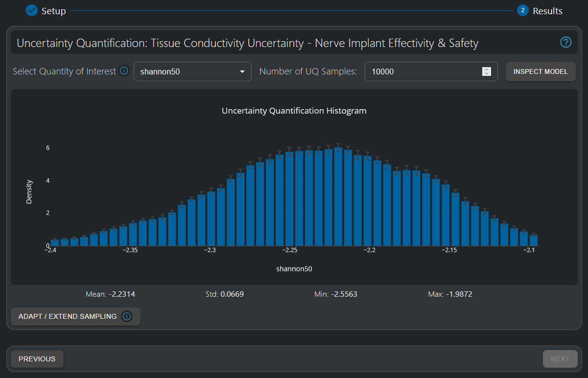Viewport: 588px width, 378px height.
Task: Click the Results step number 2 circle
Action: point(522,10)
